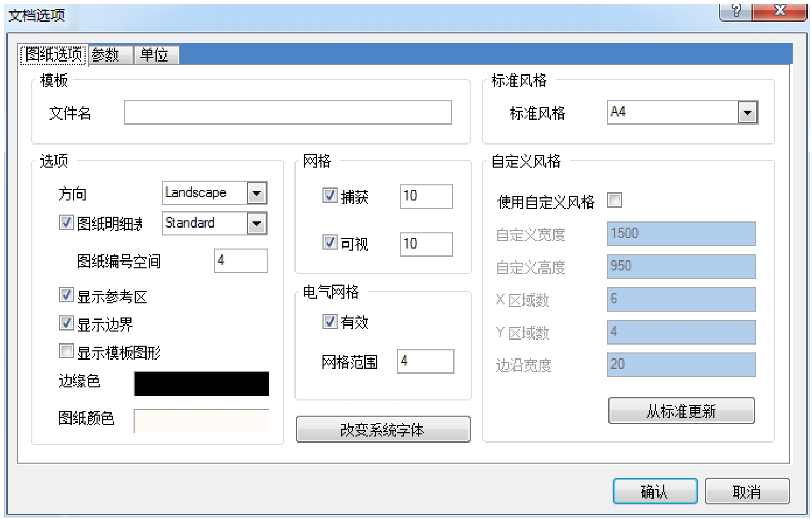This screenshot has width=812, height=519.
Task: Open the black 边缘色 color swatch
Action: click(201, 384)
